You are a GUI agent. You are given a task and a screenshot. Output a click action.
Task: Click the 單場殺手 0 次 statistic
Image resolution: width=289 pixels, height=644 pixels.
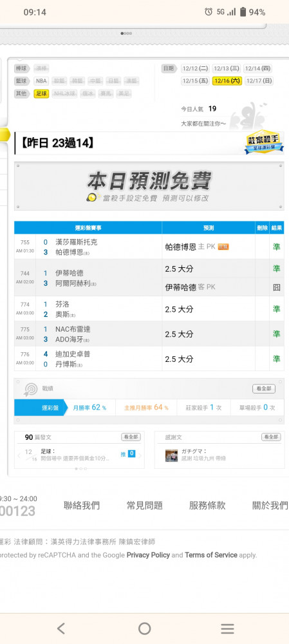pyautogui.click(x=257, y=408)
